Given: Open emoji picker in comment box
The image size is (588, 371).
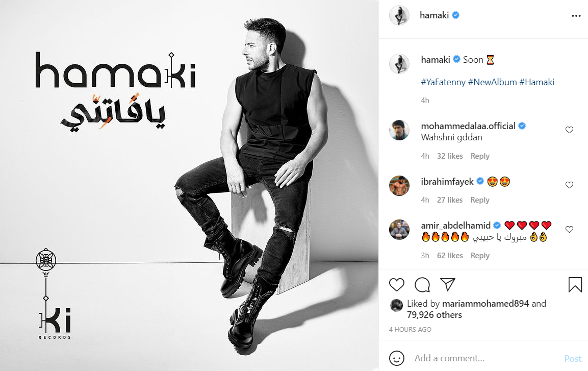Looking at the screenshot, I should [x=396, y=358].
